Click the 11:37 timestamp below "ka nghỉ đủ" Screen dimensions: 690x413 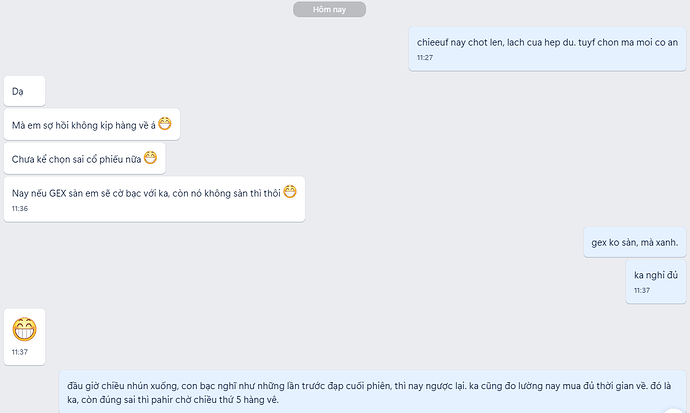pyautogui.click(x=642, y=291)
